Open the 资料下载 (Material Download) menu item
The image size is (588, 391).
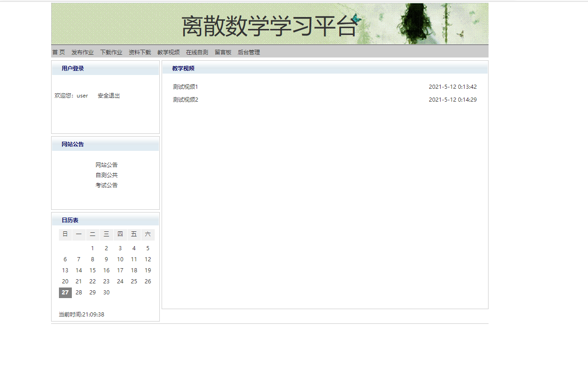(140, 52)
